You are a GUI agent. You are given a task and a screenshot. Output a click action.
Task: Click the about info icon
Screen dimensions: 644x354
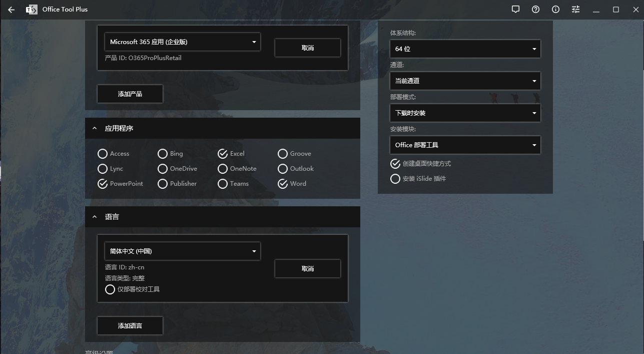coord(555,10)
